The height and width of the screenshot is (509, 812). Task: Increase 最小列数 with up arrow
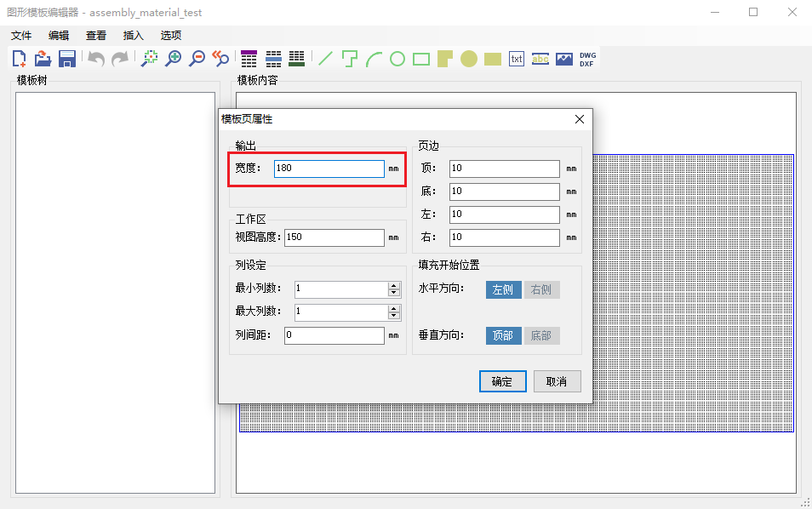coord(394,285)
